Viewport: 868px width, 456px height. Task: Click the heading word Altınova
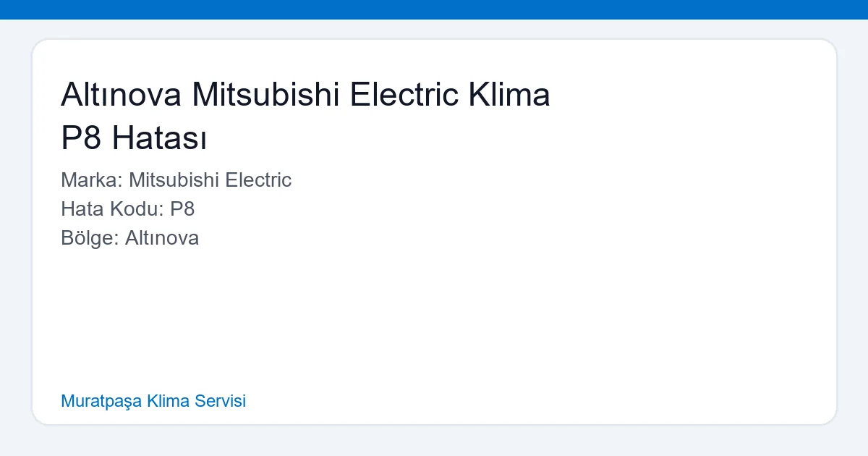point(119,94)
